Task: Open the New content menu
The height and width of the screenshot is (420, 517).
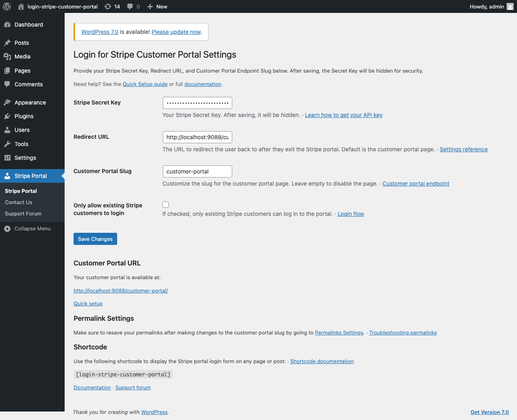Action: 157,6
